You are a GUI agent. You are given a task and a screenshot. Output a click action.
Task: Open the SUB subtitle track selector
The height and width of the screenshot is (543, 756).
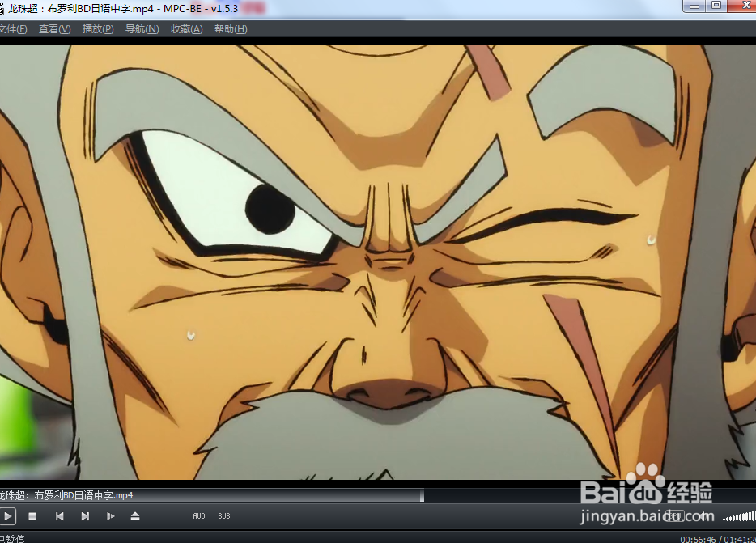tap(223, 516)
